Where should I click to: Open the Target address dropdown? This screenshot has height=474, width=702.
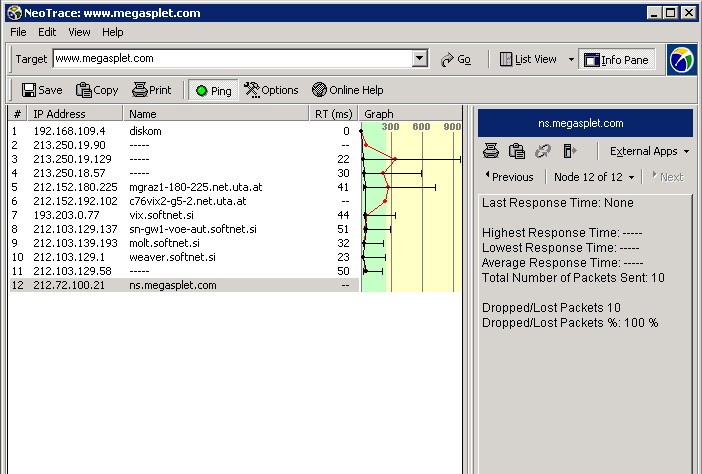pos(419,58)
